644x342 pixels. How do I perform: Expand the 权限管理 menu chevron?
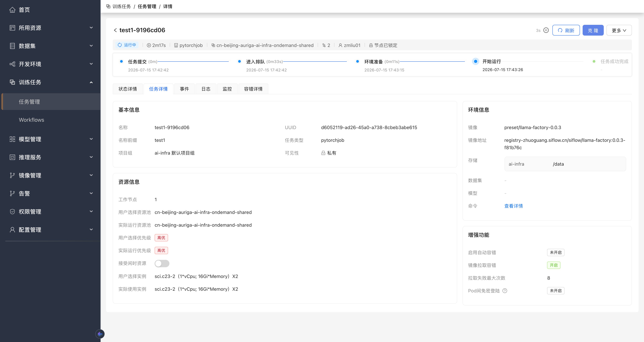tap(91, 212)
